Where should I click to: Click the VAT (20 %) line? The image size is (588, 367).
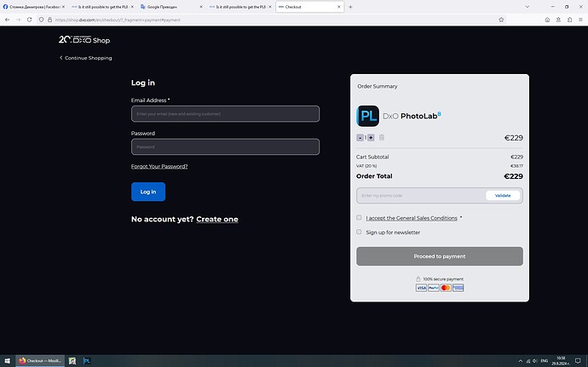[x=440, y=166]
